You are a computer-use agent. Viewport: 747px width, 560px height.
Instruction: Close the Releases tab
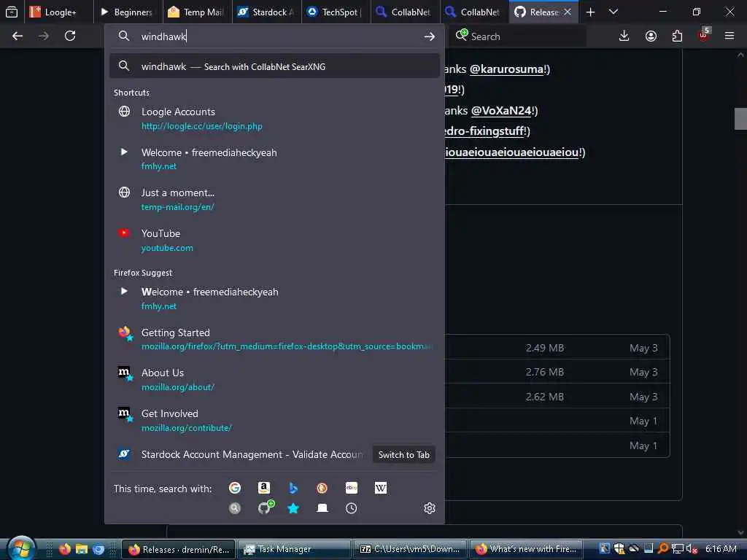click(568, 12)
